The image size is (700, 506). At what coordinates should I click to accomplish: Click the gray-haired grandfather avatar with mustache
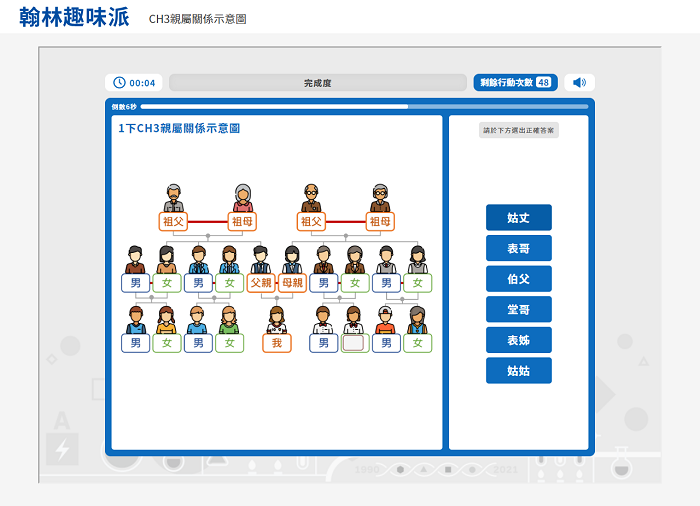[174, 198]
